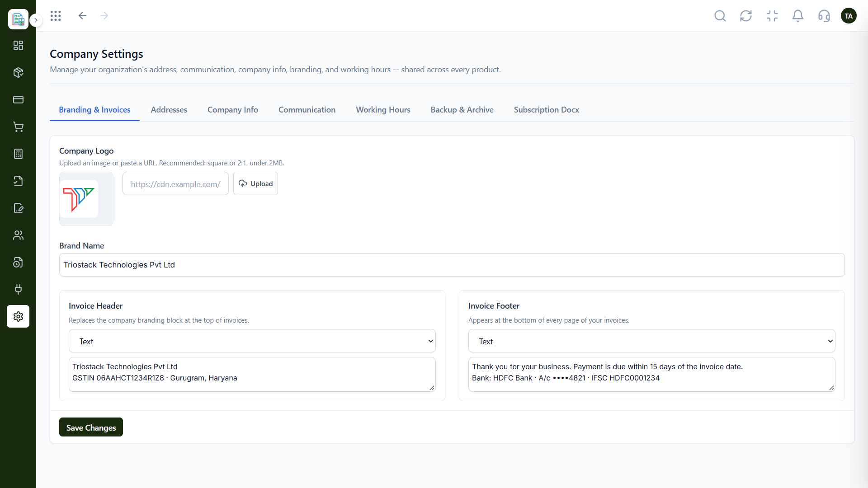The width and height of the screenshot is (868, 488).
Task: Go forward with the right arrow
Action: pos(104,16)
